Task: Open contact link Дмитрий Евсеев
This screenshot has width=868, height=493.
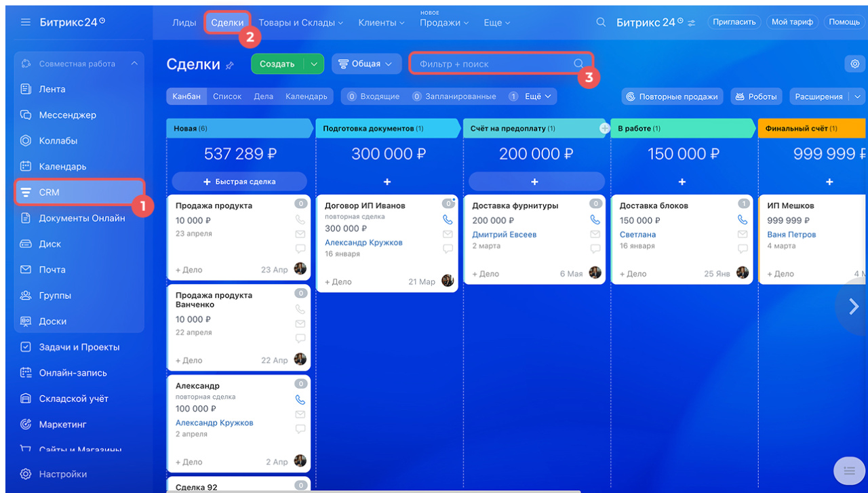Action: [504, 235]
